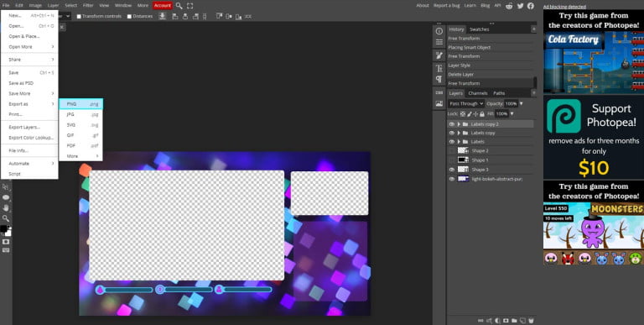644x325 pixels.
Task: Open Photopea Reddit icon link
Action: point(509,6)
